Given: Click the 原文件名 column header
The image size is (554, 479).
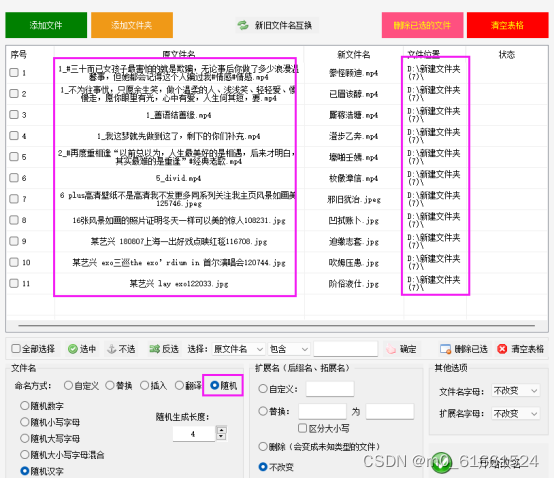Looking at the screenshot, I should [x=179, y=54].
